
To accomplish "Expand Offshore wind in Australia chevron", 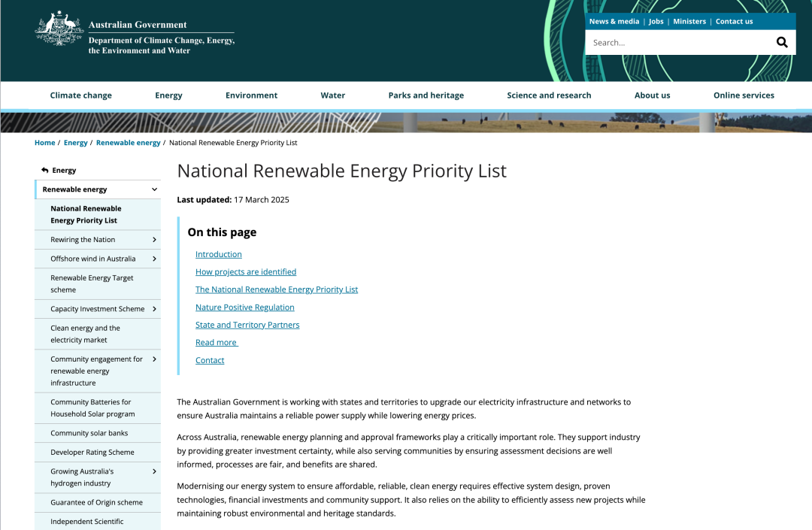I will click(154, 259).
